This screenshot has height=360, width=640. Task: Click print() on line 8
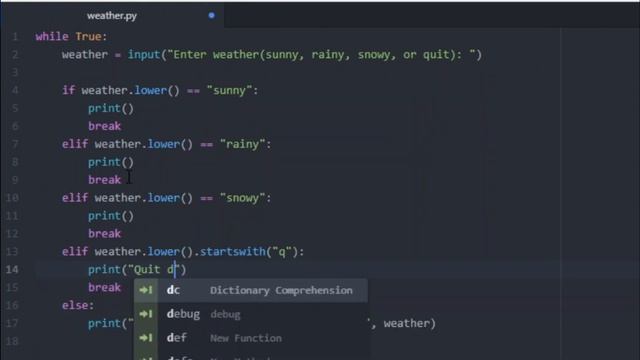click(x=111, y=162)
